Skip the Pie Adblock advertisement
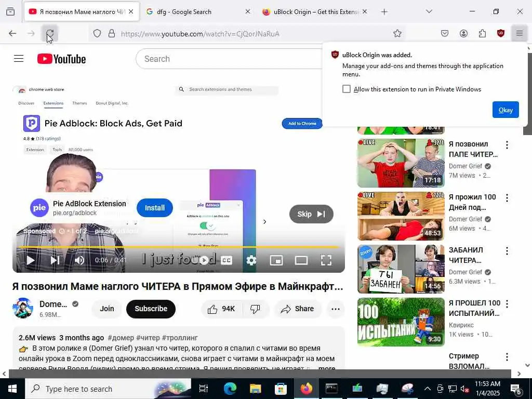Viewport: 532px width, 399px height. click(x=311, y=214)
